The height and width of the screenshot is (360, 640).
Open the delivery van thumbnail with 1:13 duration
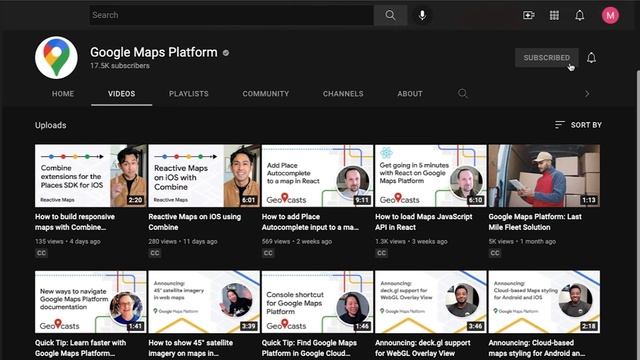(544, 176)
